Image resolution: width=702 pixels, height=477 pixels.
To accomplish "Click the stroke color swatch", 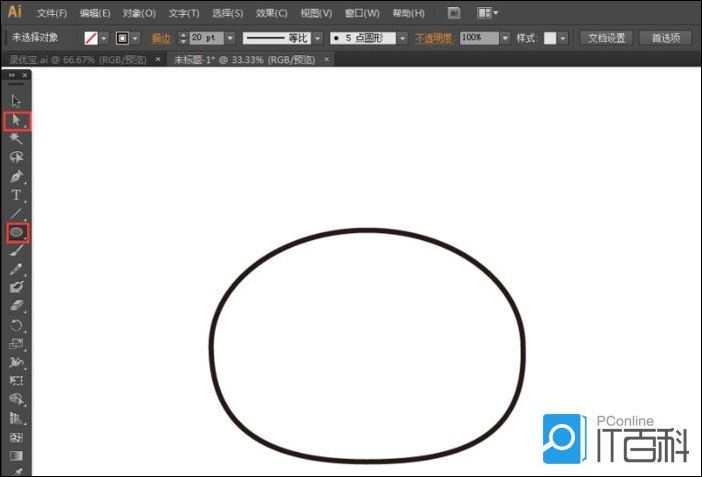I will click(x=122, y=39).
